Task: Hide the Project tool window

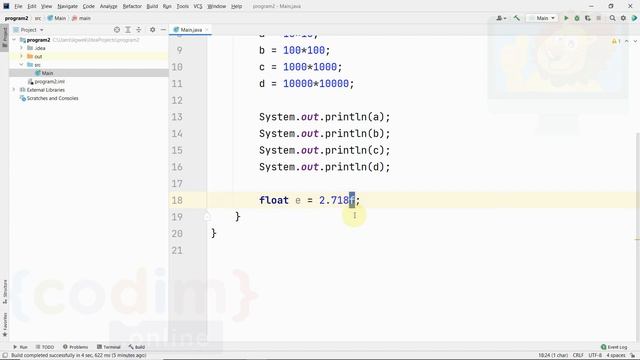Action: [163, 30]
